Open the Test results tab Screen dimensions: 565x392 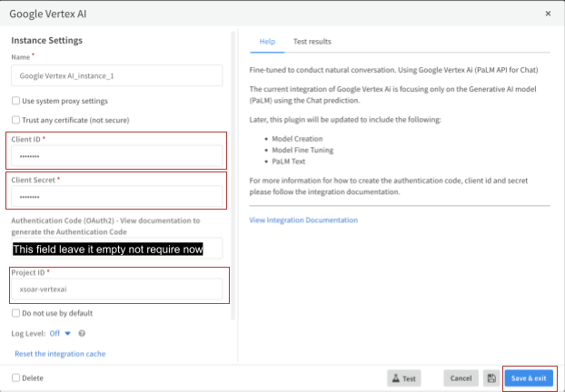312,42
